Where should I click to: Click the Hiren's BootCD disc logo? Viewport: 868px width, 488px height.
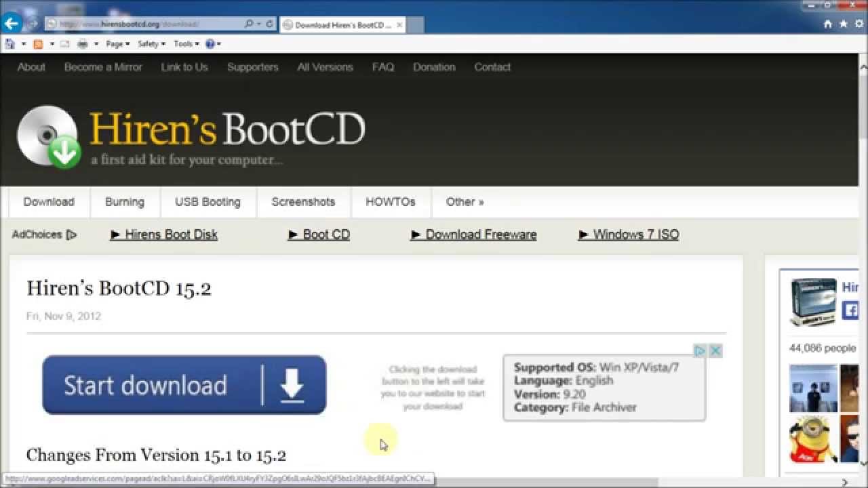[x=49, y=136]
